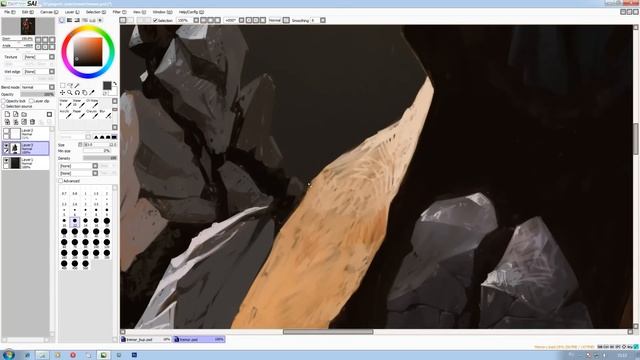Show the color wheel panel icon
This screenshot has width=640, height=360.
(62, 20)
